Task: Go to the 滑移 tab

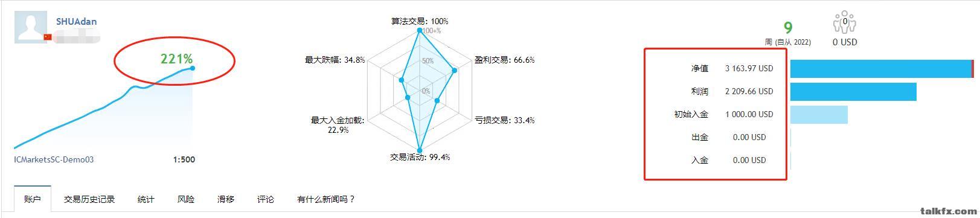Action: [x=226, y=199]
